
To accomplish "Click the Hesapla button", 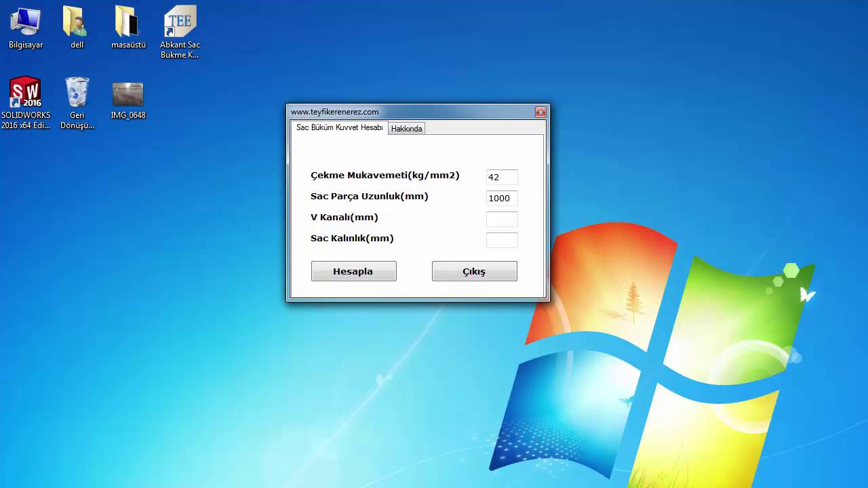I will 353,271.
